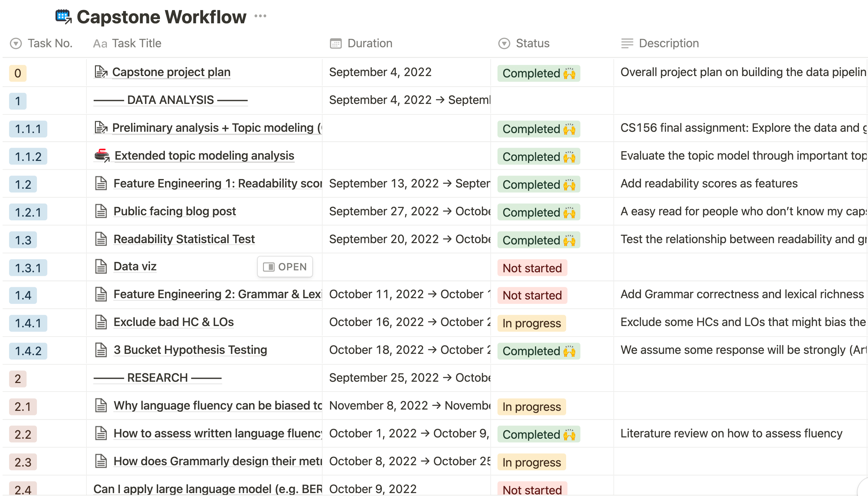The height and width of the screenshot is (496, 868).
Task: Click the curling stone icon on row 1.1.2
Action: point(102,155)
